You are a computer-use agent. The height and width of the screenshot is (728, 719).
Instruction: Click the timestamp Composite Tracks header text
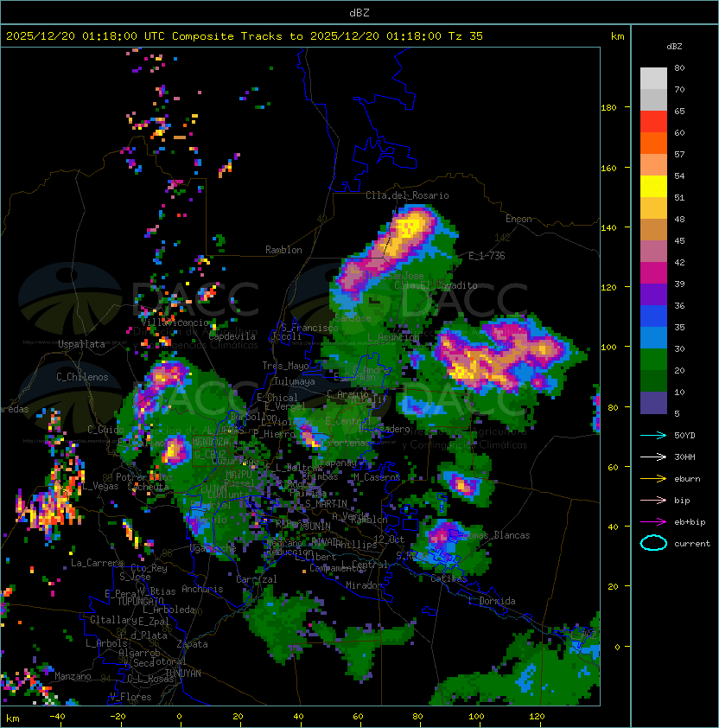[245, 35]
